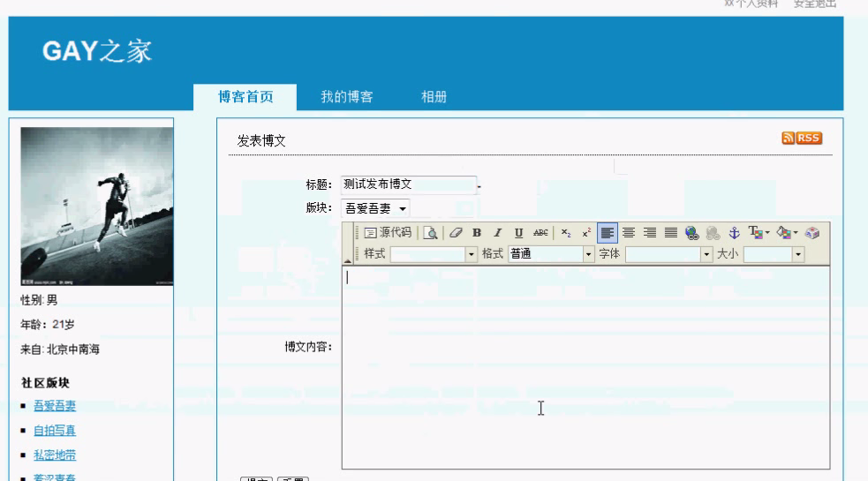Open the background color picker
The image size is (868, 481).
pos(787,232)
